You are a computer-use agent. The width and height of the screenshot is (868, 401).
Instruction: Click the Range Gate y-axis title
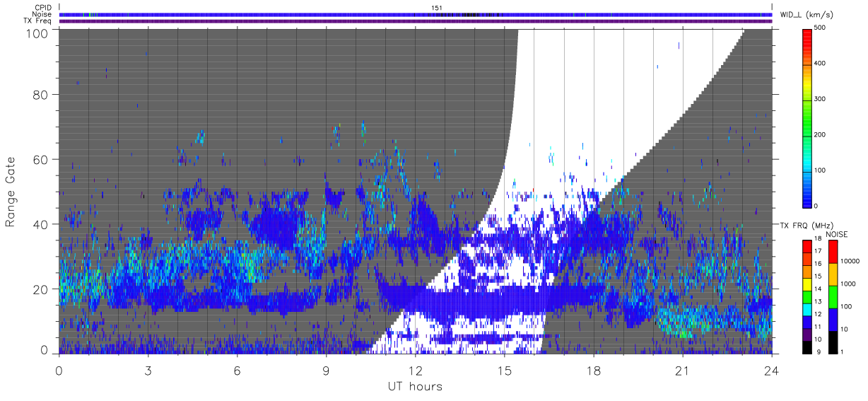[11, 192]
